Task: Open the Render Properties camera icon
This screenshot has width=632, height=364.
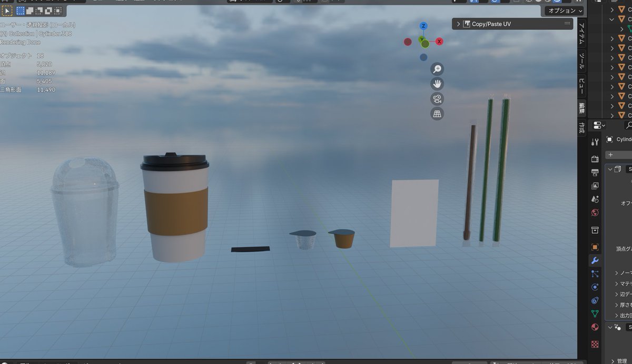Action: (595, 159)
